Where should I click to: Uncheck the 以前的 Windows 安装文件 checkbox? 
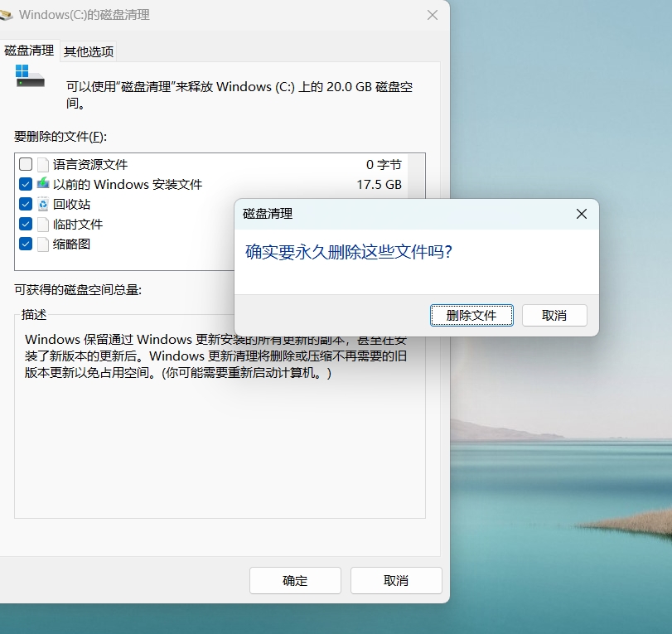click(26, 184)
